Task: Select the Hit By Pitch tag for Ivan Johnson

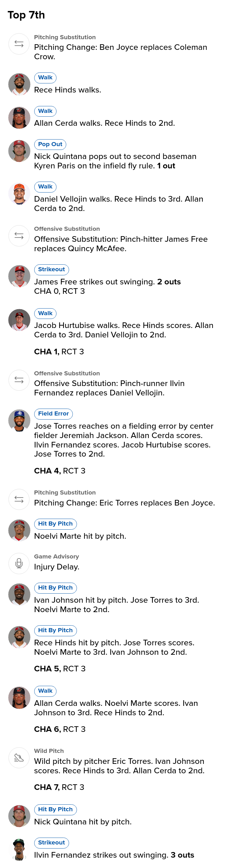Action: [55, 587]
